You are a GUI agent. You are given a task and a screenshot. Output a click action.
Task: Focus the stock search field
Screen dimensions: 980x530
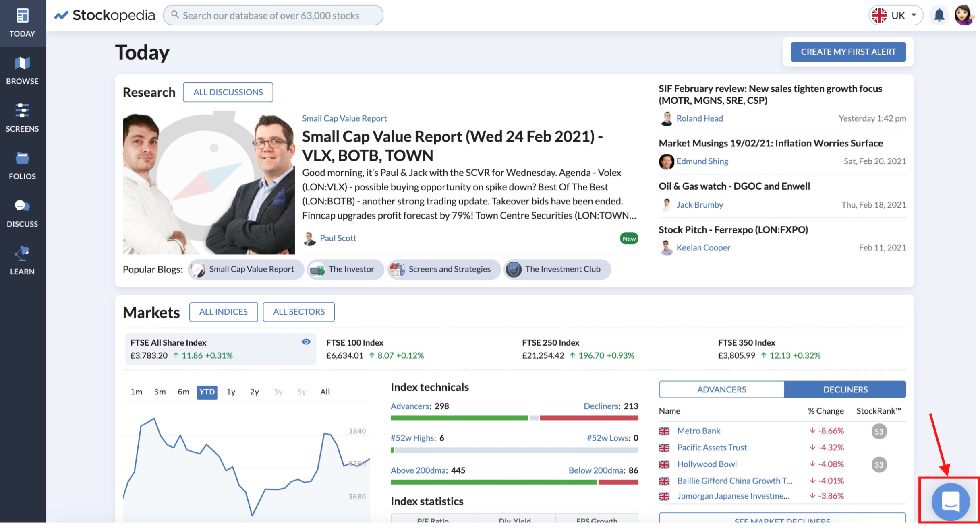tap(273, 15)
